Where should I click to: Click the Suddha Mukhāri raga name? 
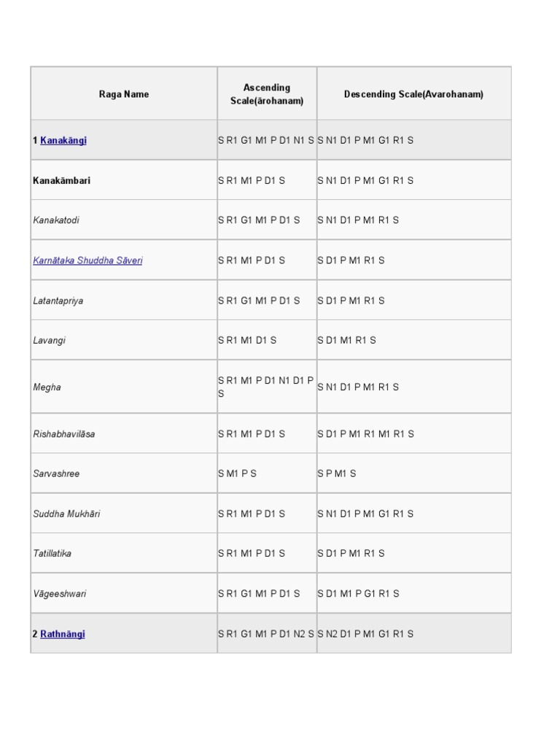click(x=67, y=514)
